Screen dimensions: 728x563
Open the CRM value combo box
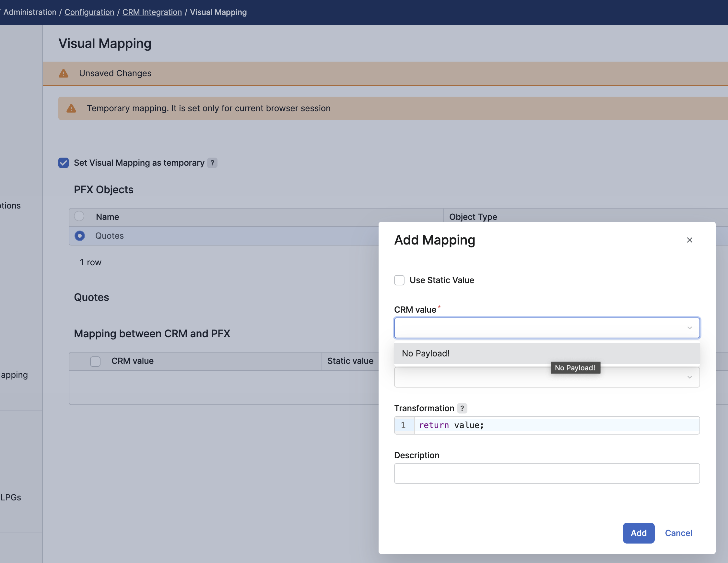(540, 328)
